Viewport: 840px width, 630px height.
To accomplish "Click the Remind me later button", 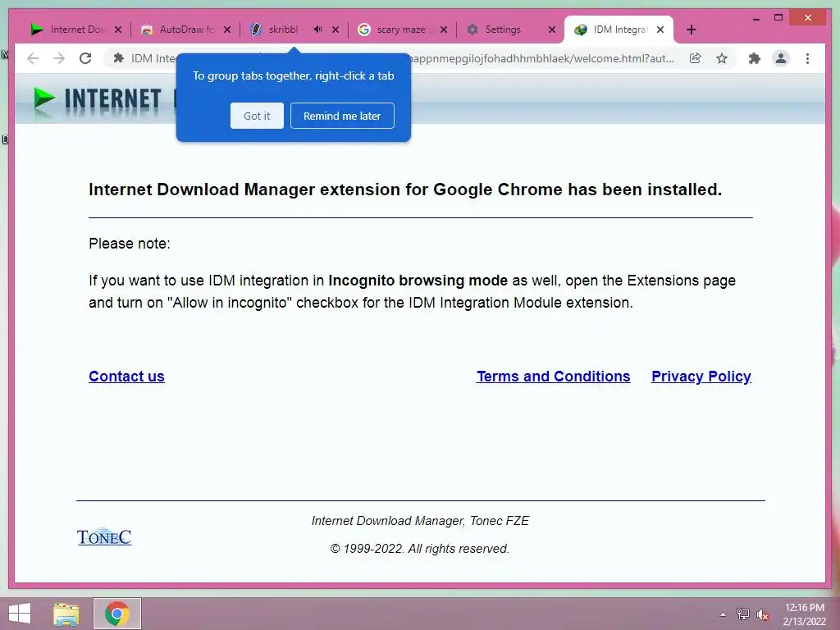I will [342, 116].
